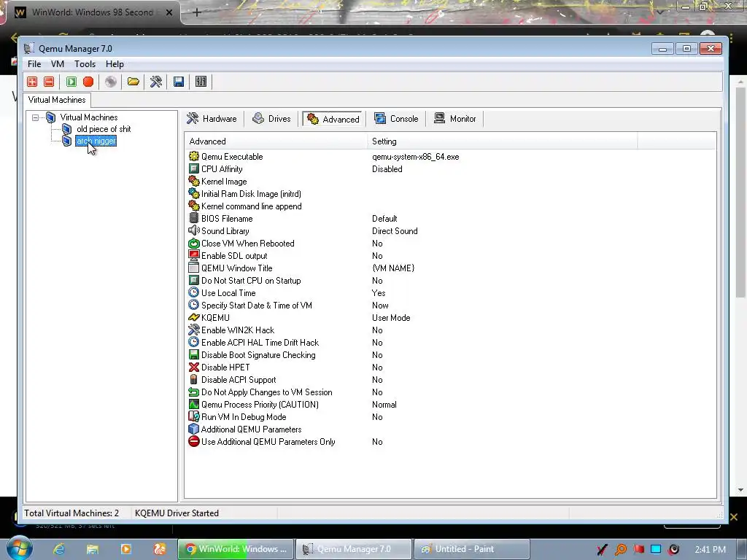747x560 pixels.
Task: Click the Enable SDL output monitor icon
Action: pos(193,255)
